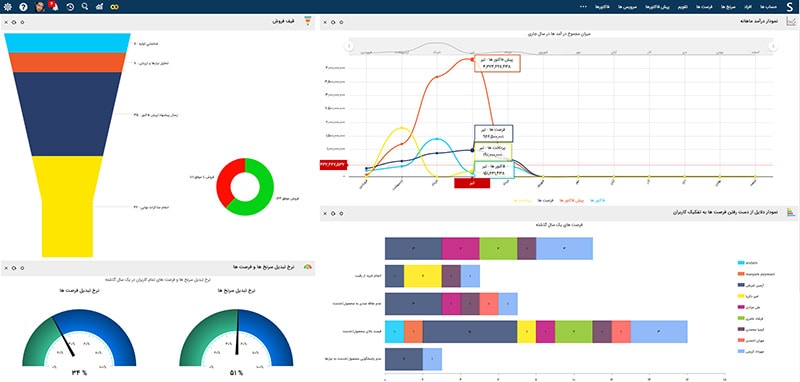Toggle maryam peymani in the bar chart legend
This screenshot has width=800, height=382.
point(756,274)
